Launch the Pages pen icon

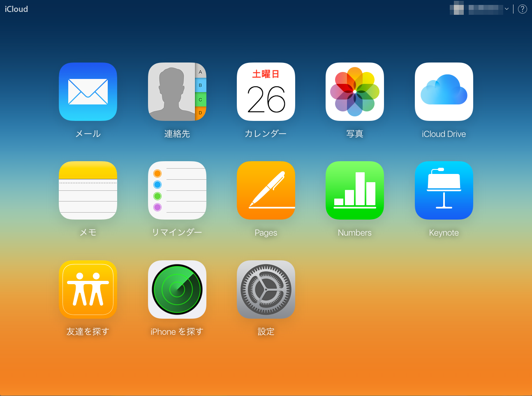tap(266, 190)
